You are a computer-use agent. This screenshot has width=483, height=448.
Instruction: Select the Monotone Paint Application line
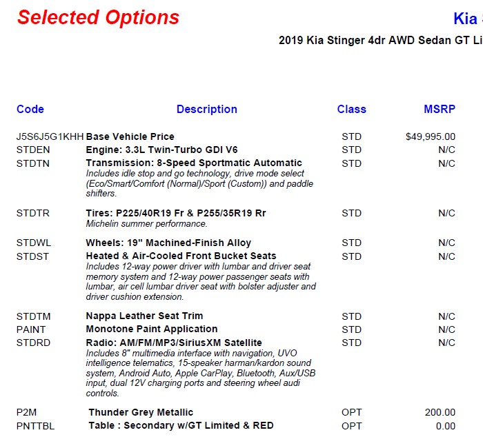pyautogui.click(x=152, y=329)
